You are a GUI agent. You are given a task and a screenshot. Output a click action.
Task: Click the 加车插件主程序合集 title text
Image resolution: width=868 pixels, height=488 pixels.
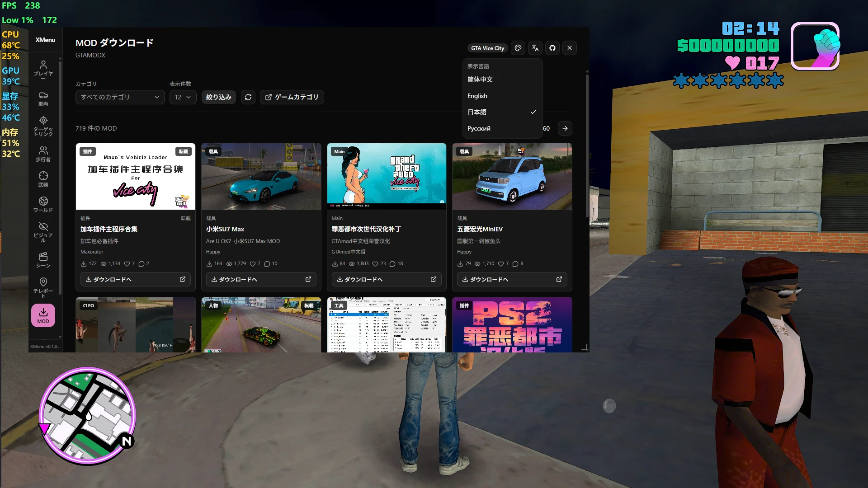coord(109,229)
